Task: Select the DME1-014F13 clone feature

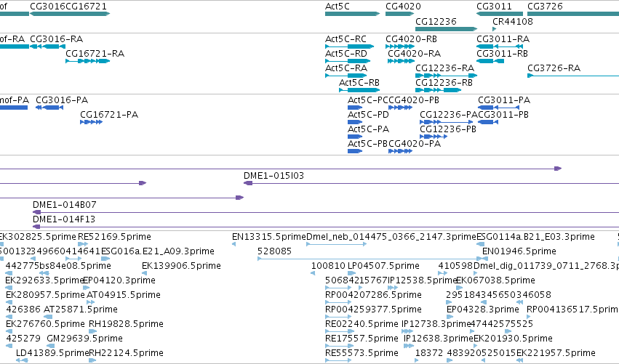Action: 326,227
